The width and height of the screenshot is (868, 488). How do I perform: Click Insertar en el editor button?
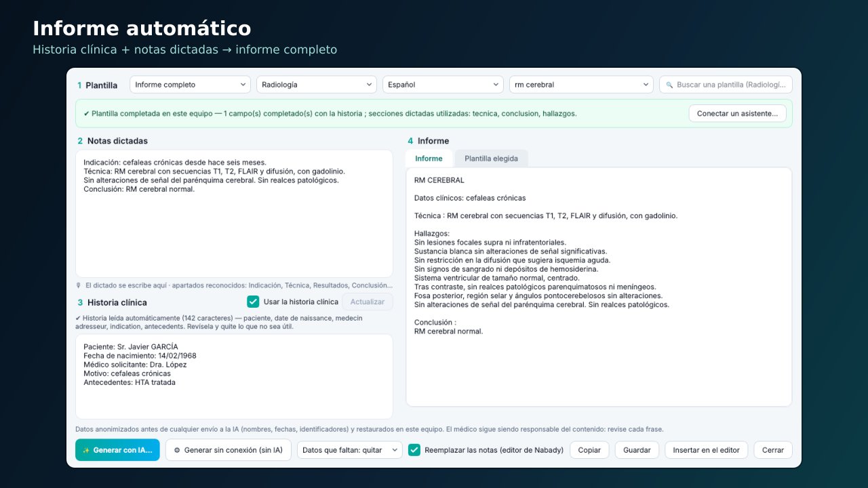[707, 450]
